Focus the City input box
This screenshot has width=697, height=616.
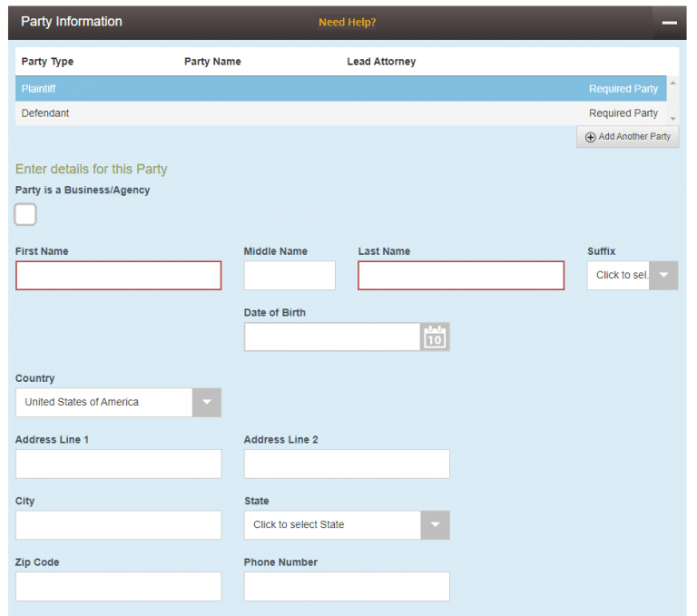[x=118, y=525]
